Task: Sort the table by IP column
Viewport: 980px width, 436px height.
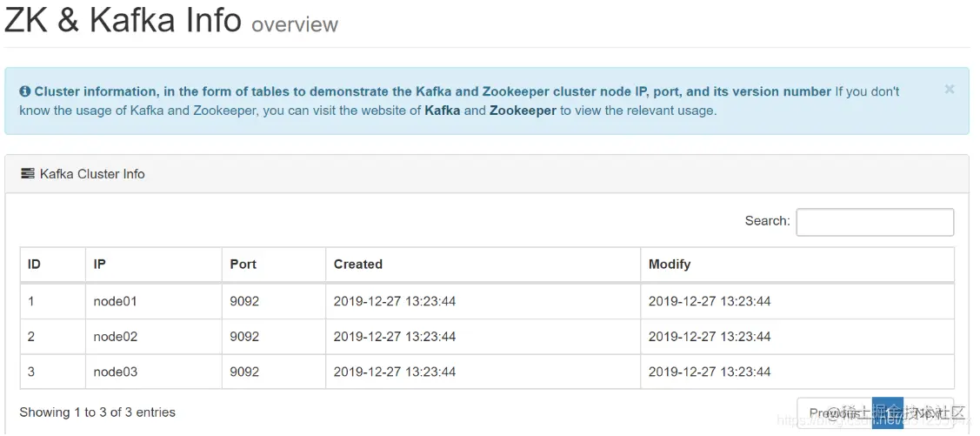Action: pos(100,264)
